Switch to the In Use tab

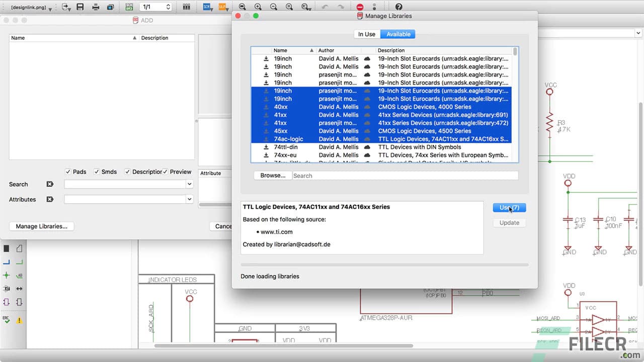click(x=367, y=34)
